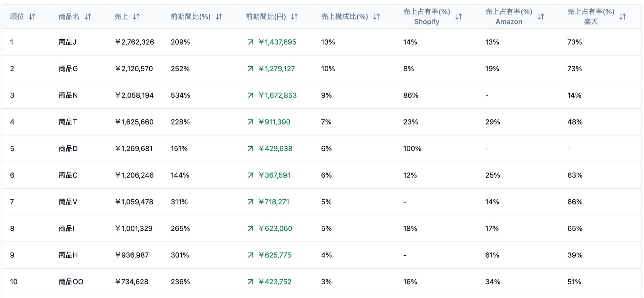Click ¥718,271 difference value for 商品V
The height and width of the screenshot is (298, 644).
point(274,202)
